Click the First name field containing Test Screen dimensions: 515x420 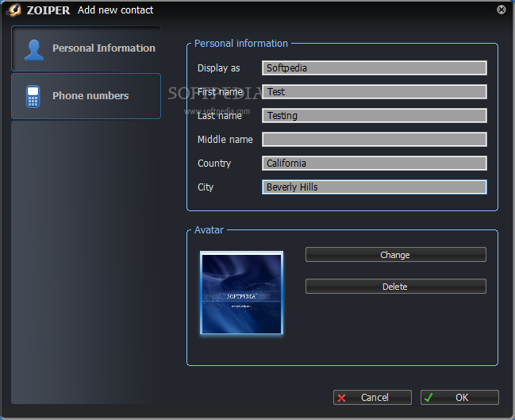coord(374,91)
